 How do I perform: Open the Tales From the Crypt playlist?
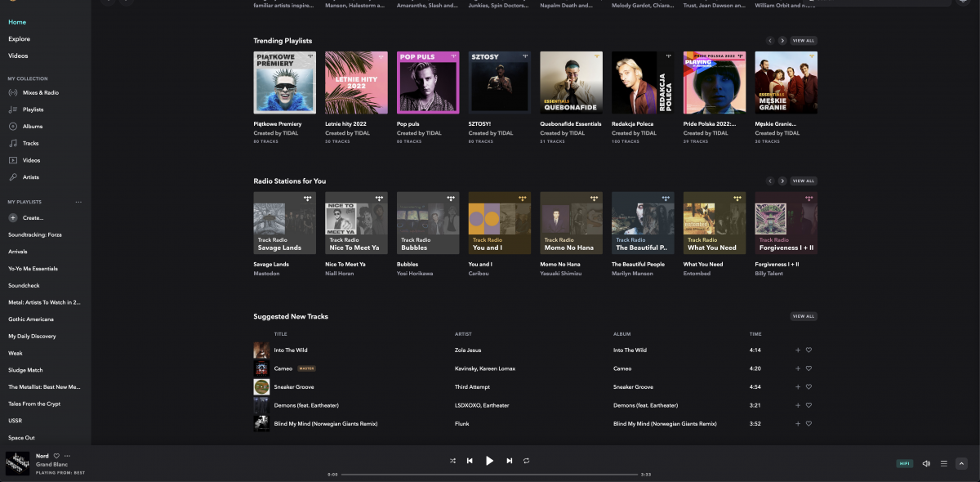pyautogui.click(x=34, y=404)
